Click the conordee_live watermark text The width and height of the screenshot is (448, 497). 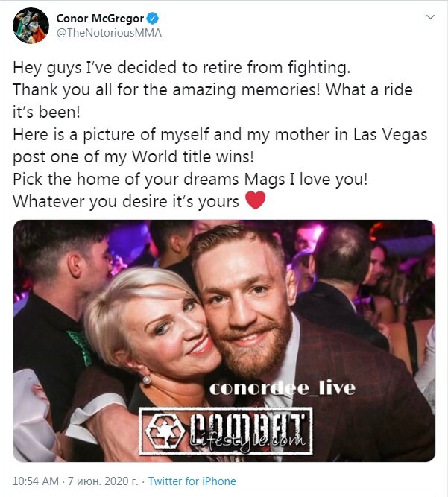[283, 389]
